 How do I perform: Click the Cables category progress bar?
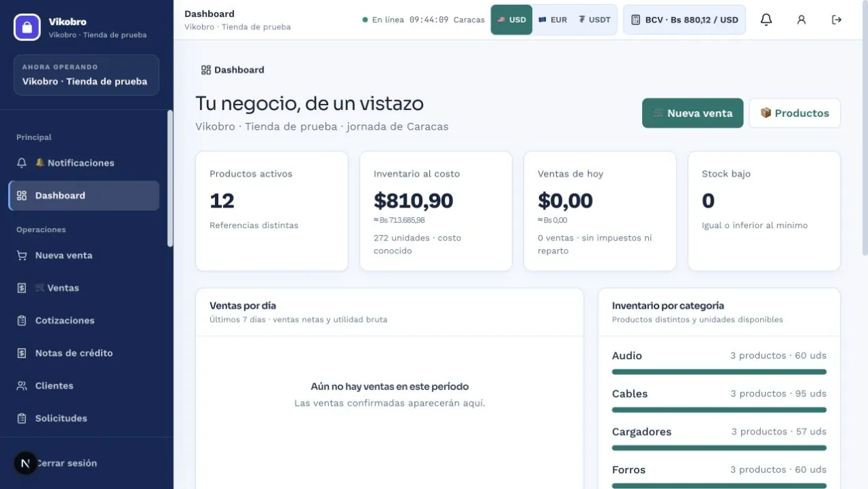719,410
